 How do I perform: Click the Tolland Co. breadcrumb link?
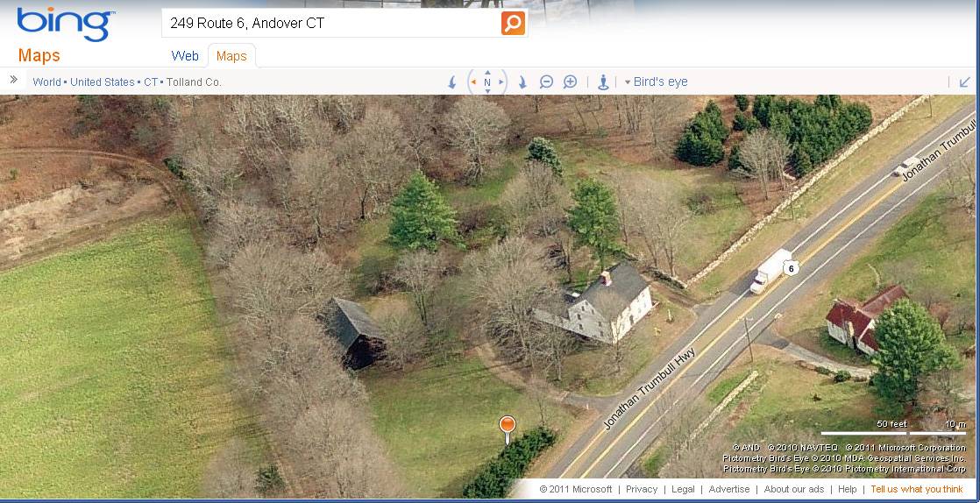click(194, 81)
